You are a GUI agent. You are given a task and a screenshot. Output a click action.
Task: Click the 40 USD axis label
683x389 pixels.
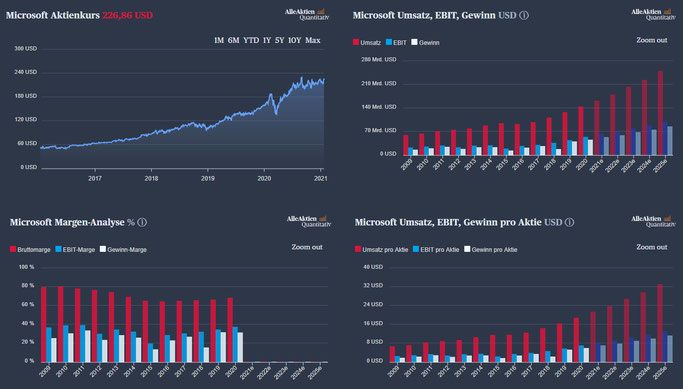(x=373, y=267)
